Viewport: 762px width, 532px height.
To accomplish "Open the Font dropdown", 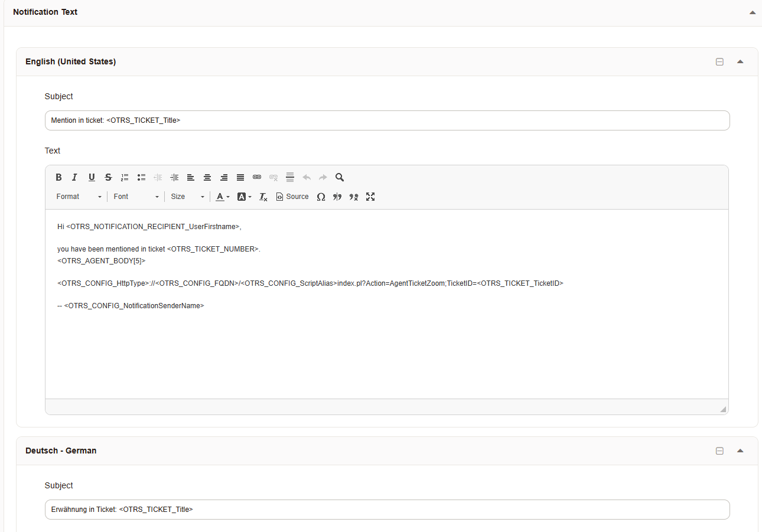I will [x=136, y=197].
